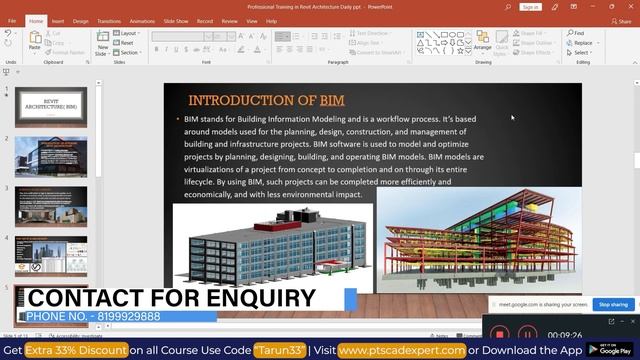Viewport: 640px width, 360px height.
Task: Expand the shapes gallery more arrow
Action: (468, 51)
